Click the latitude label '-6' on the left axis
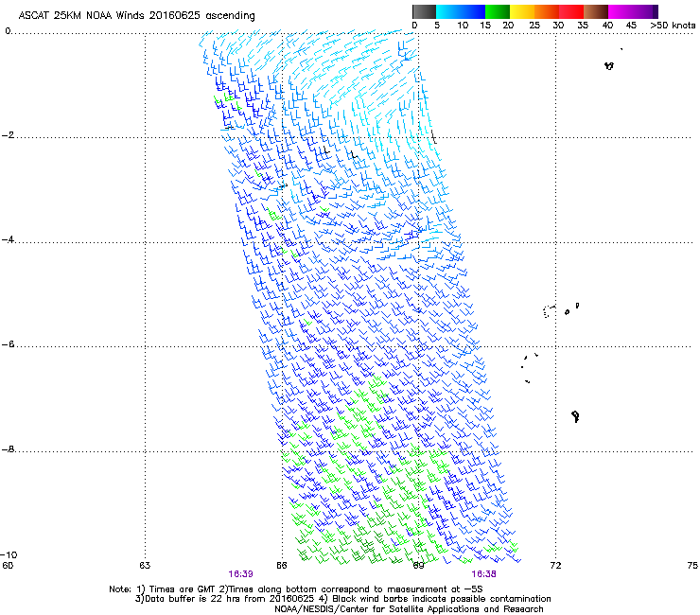Image resolution: width=700 pixels, height=615 pixels. tap(8, 343)
